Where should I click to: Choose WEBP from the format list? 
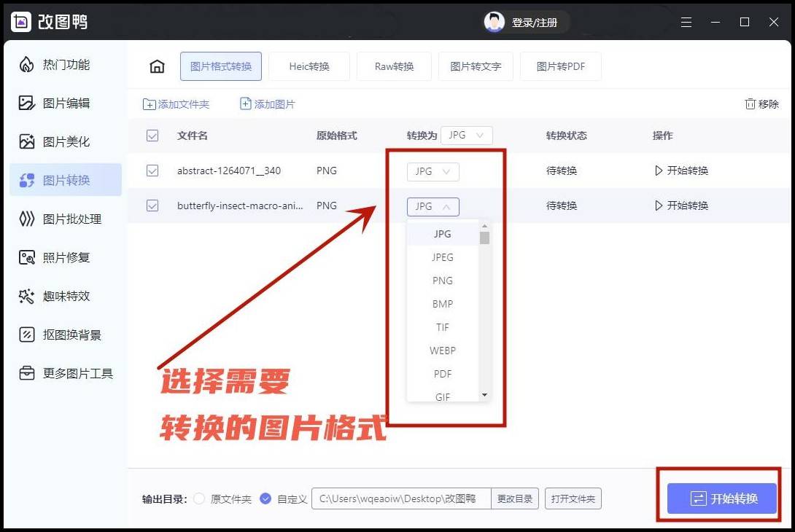442,351
